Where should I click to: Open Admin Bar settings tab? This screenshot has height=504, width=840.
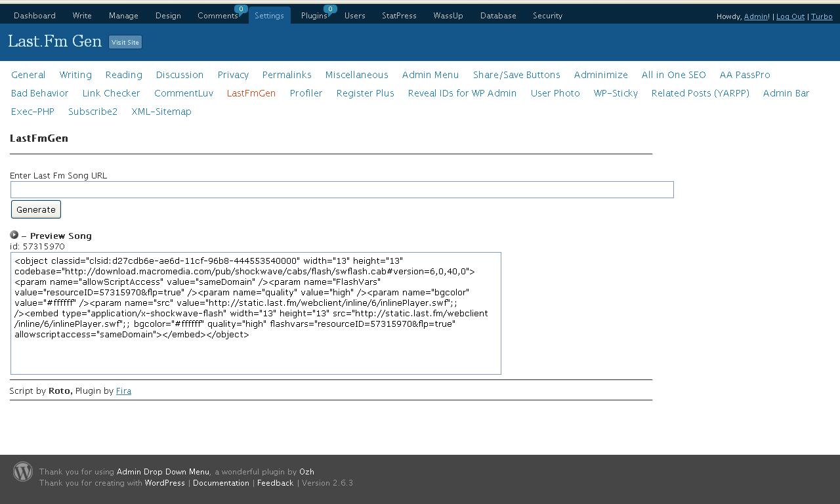tap(786, 93)
